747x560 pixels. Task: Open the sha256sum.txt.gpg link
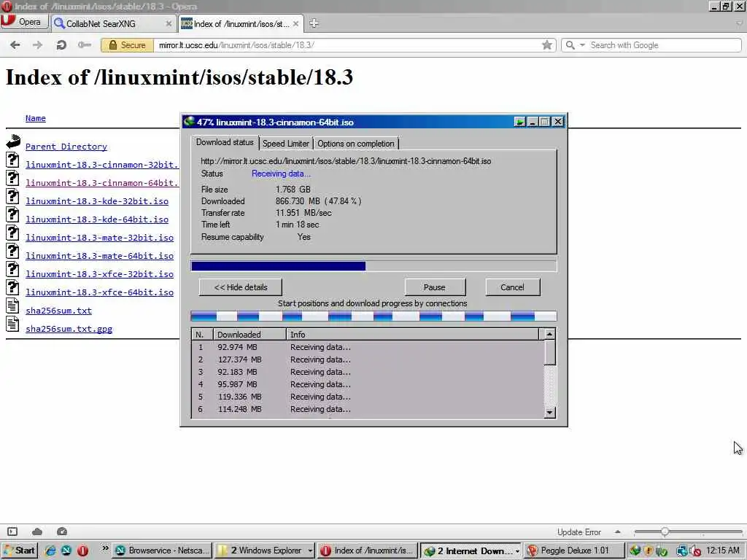pyautogui.click(x=69, y=329)
